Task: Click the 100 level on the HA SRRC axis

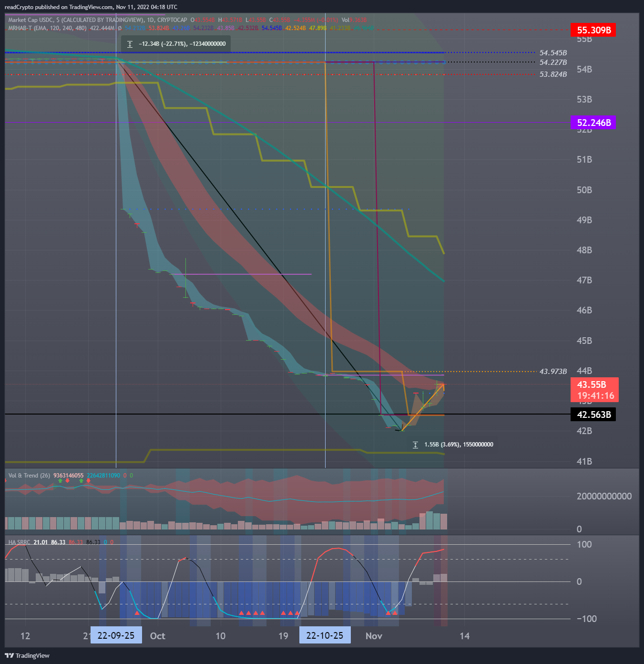Action: [584, 544]
